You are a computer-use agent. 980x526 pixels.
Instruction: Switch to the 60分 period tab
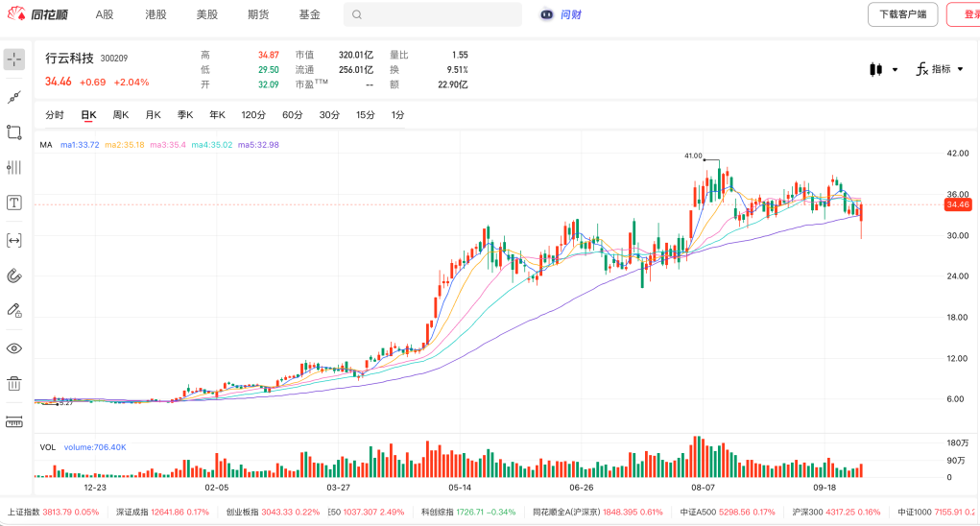tap(292, 115)
